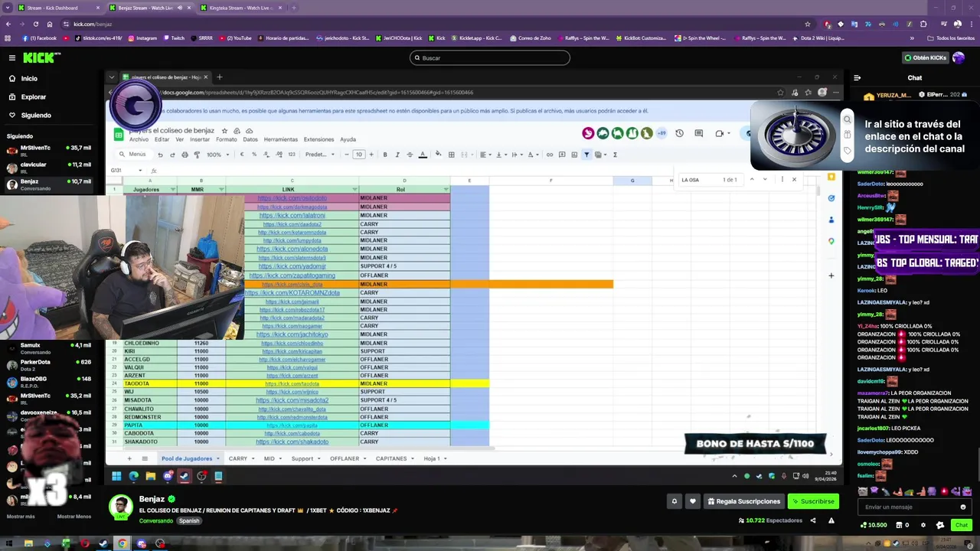Open LINK column filter dropdown in streamed sheet

354,189
